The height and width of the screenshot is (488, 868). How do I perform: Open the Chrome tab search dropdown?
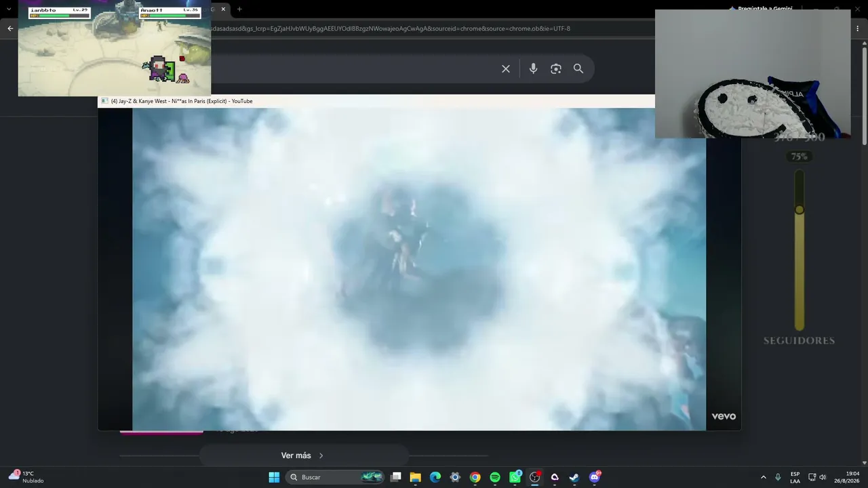9,9
